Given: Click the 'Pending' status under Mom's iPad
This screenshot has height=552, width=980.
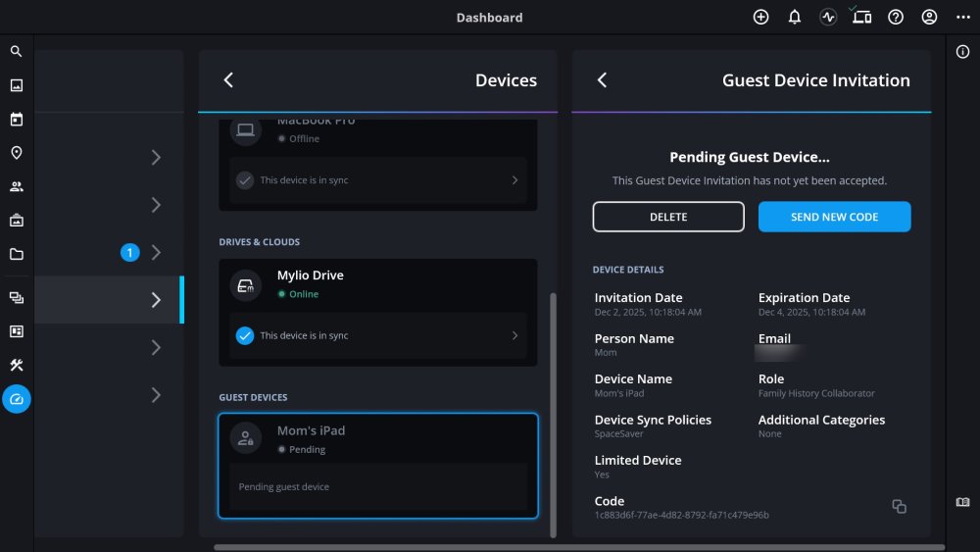Looking at the screenshot, I should tap(307, 449).
